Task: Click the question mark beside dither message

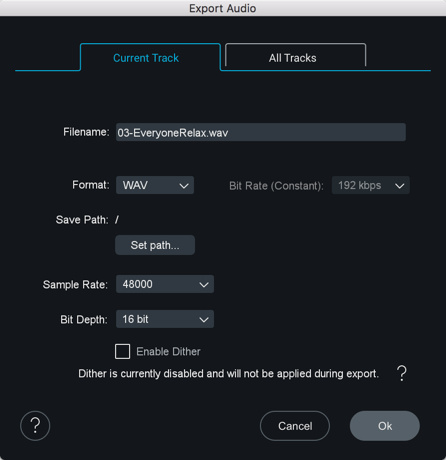Action: pos(402,373)
